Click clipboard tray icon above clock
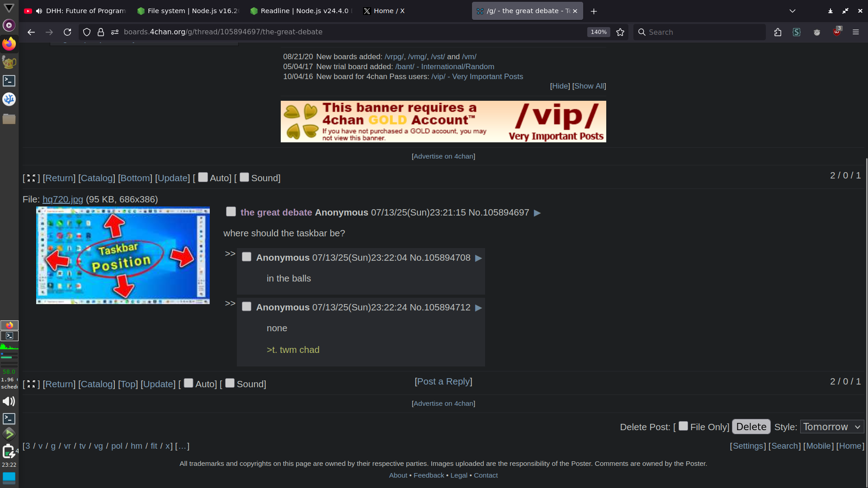This screenshot has width=868, height=488. (8, 451)
